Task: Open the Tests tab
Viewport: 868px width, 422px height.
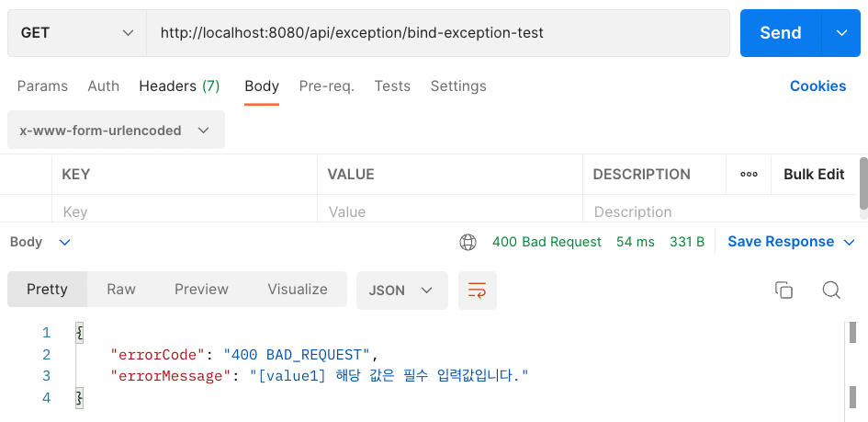Action: [x=392, y=86]
